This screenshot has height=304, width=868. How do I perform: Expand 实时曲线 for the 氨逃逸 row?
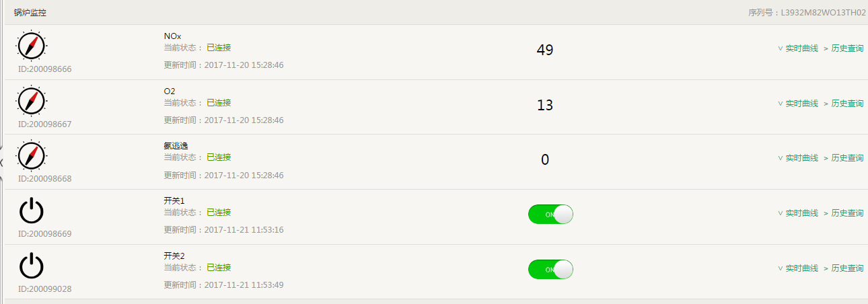[x=798, y=158]
